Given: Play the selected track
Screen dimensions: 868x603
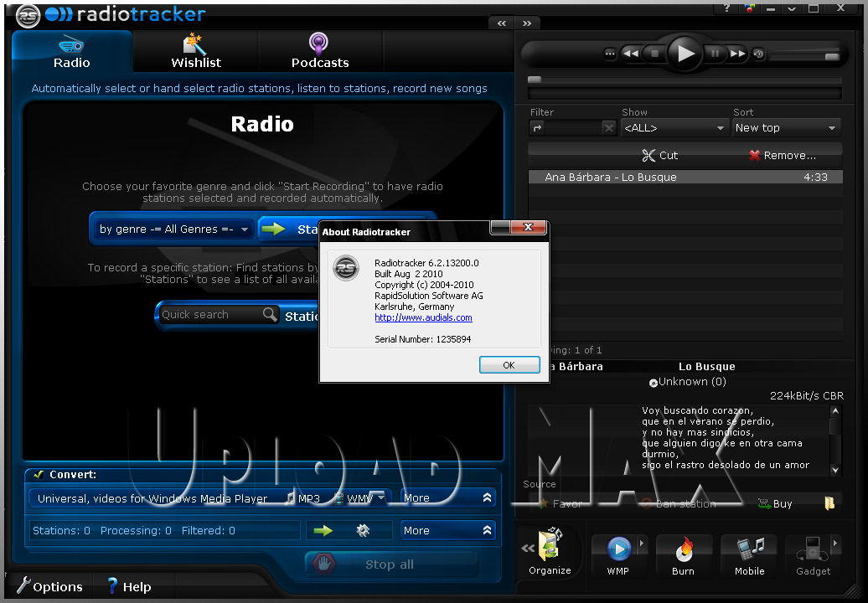Looking at the screenshot, I should 685,53.
